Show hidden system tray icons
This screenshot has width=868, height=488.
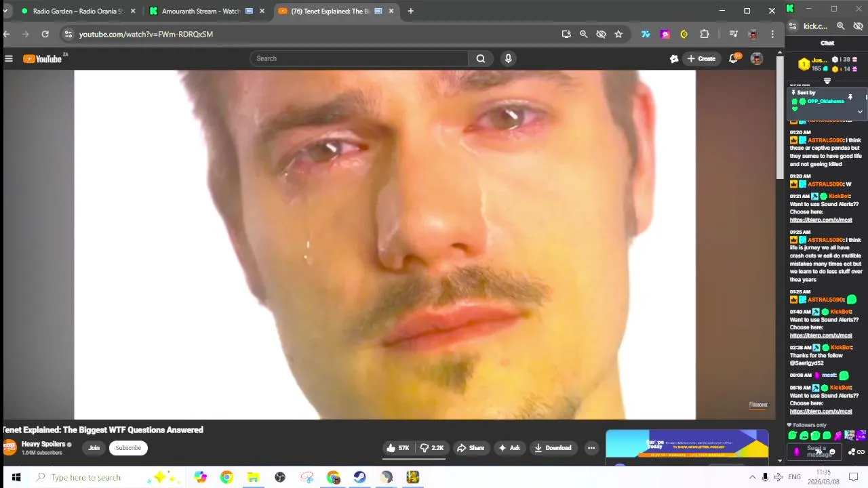(x=752, y=477)
